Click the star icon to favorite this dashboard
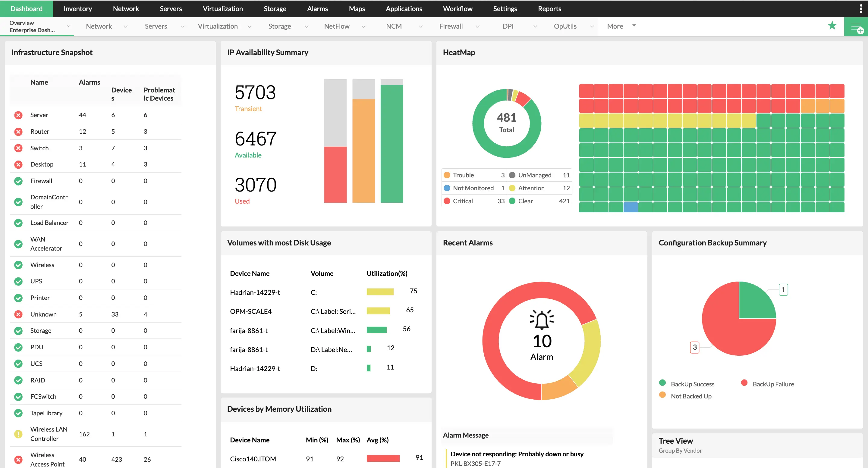The image size is (868, 468). tap(832, 26)
